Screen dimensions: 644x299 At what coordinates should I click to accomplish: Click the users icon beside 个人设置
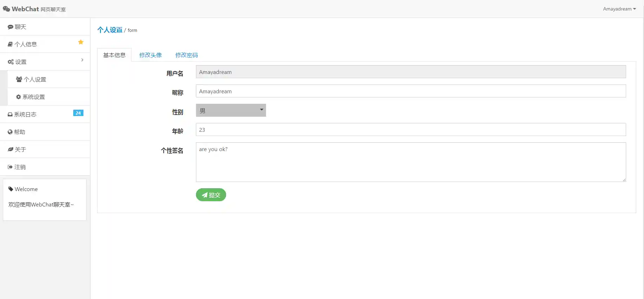[19, 80]
